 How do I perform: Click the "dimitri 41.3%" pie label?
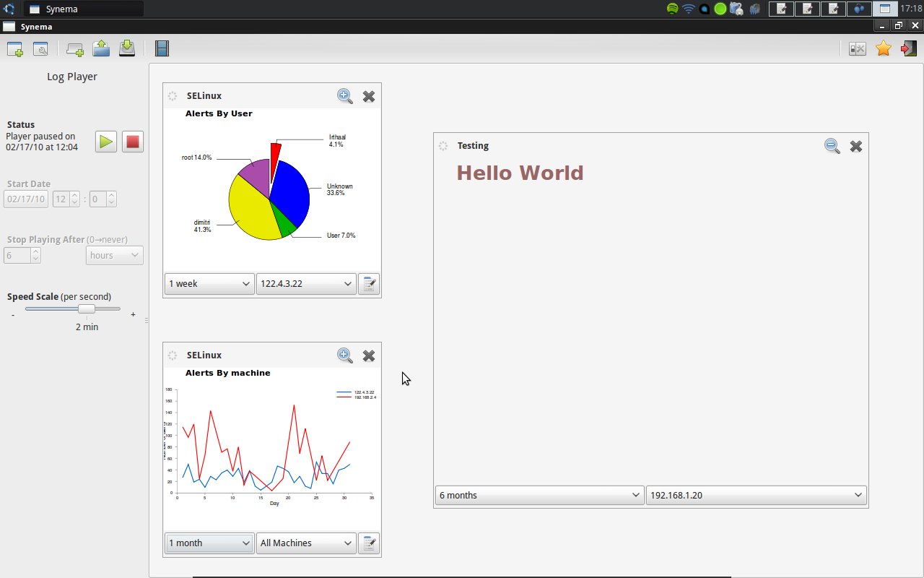[x=203, y=226]
